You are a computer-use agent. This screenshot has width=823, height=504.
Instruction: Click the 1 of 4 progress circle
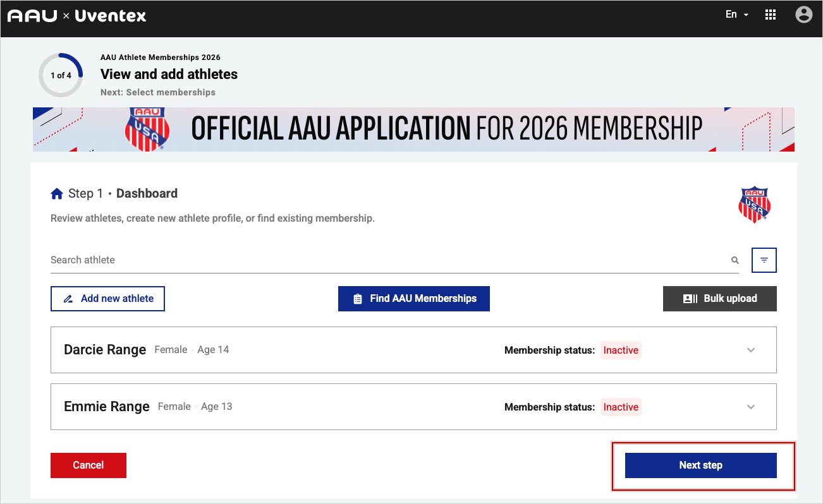pyautogui.click(x=61, y=75)
